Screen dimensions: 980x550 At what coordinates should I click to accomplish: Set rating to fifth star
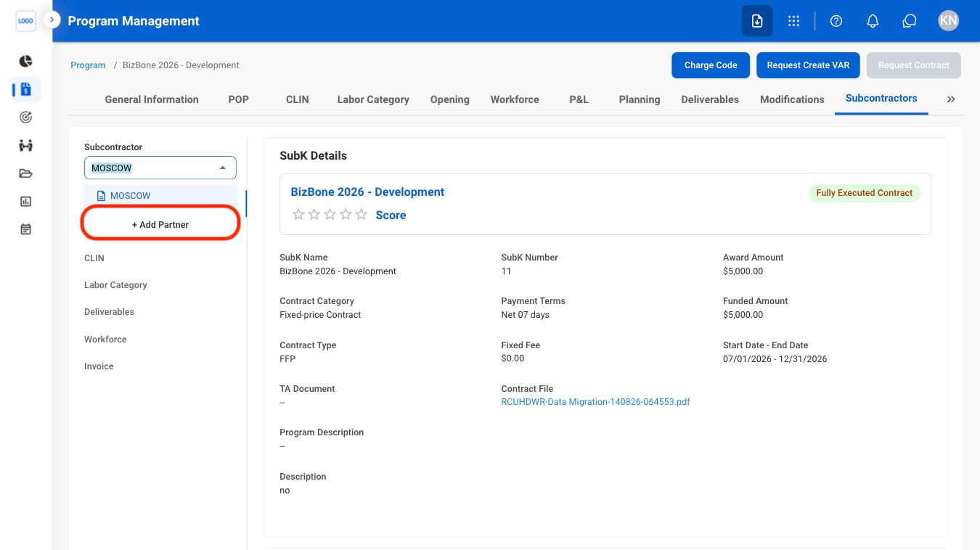(x=362, y=215)
